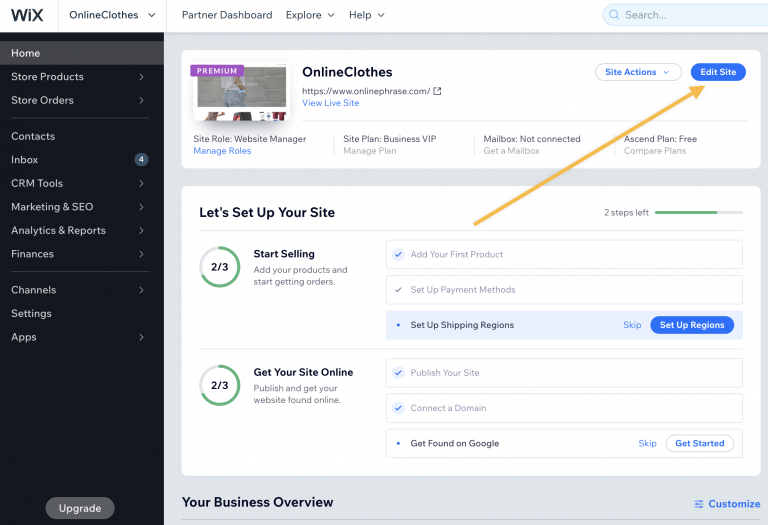Click the 2 steps left progress bar
This screenshot has height=525, width=768.
tap(698, 213)
